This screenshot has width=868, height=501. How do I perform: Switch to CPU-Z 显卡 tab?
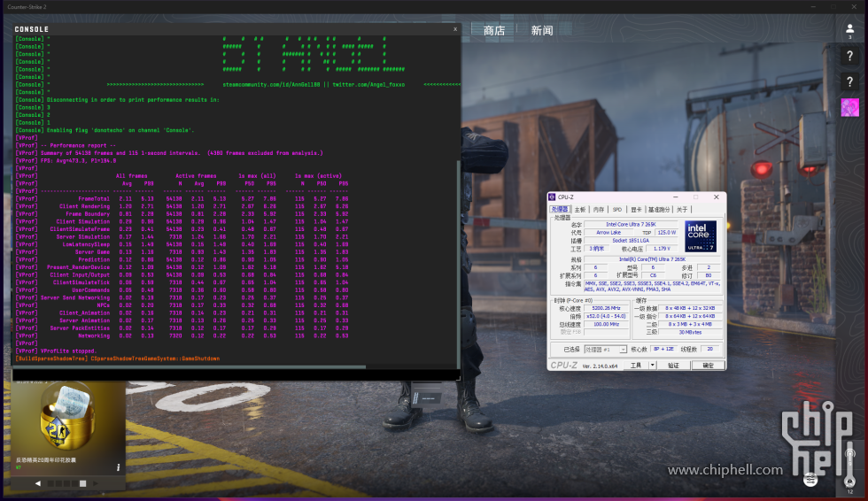(636, 210)
